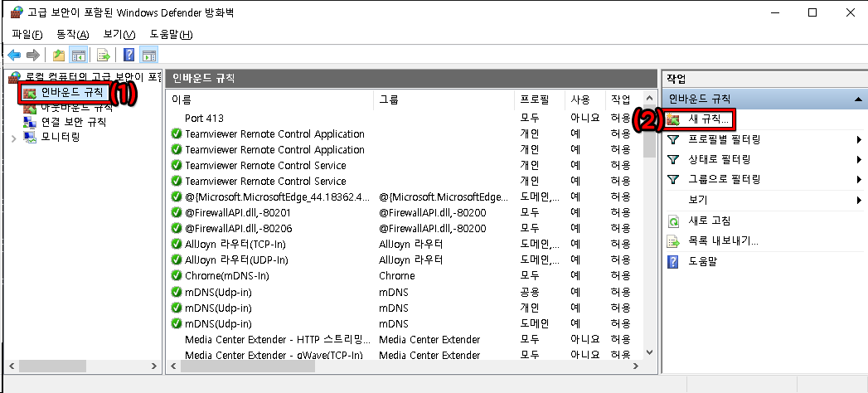Click the Forward arrow toolbar icon
This screenshot has height=393, width=868.
(x=33, y=55)
